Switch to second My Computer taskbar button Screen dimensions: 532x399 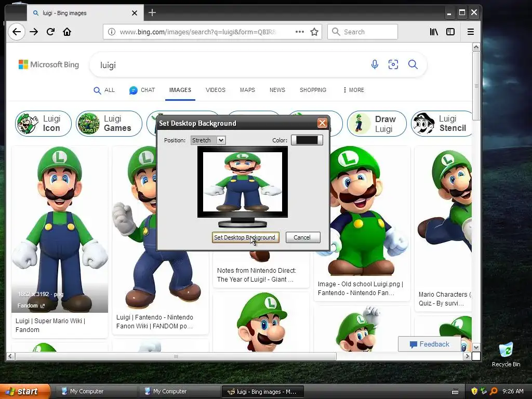tap(179, 391)
